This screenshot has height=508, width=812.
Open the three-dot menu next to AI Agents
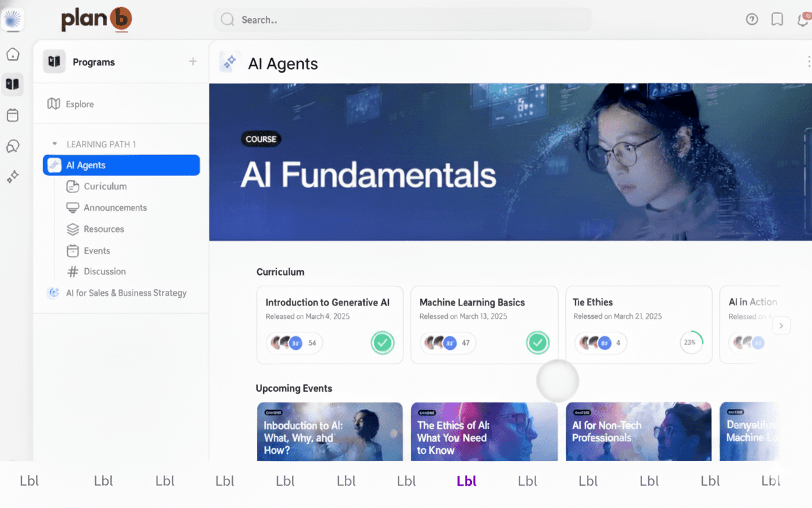808,62
